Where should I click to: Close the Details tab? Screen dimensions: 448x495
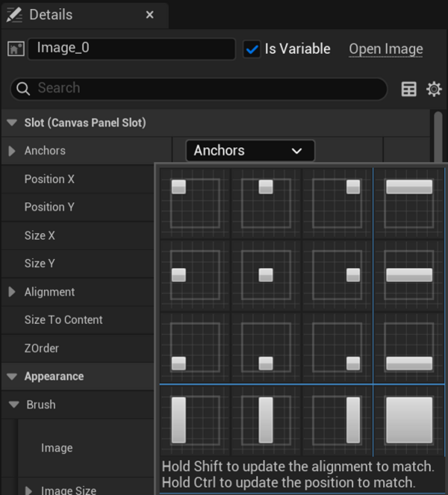click(x=150, y=14)
